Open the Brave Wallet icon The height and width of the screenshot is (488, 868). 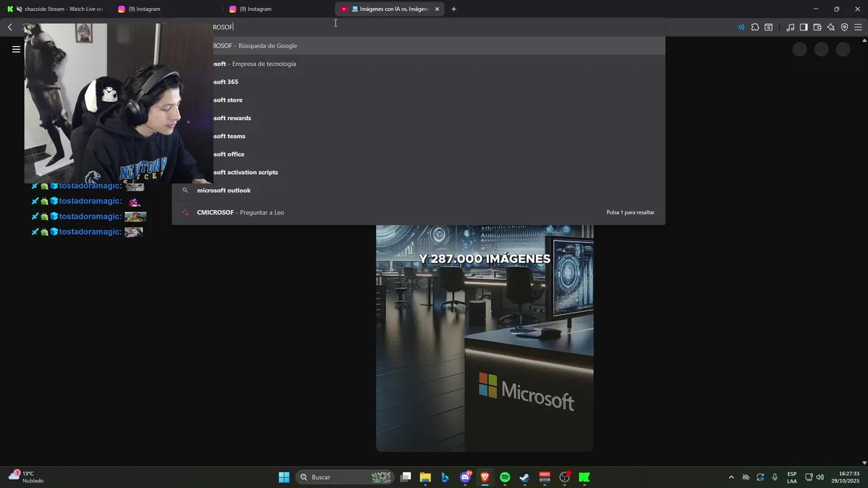pos(817,27)
